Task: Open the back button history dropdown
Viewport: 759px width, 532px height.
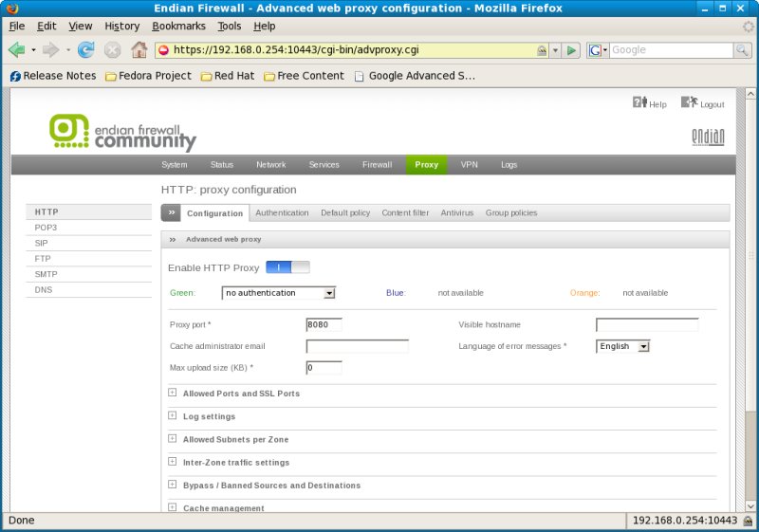Action: pyautogui.click(x=33, y=50)
